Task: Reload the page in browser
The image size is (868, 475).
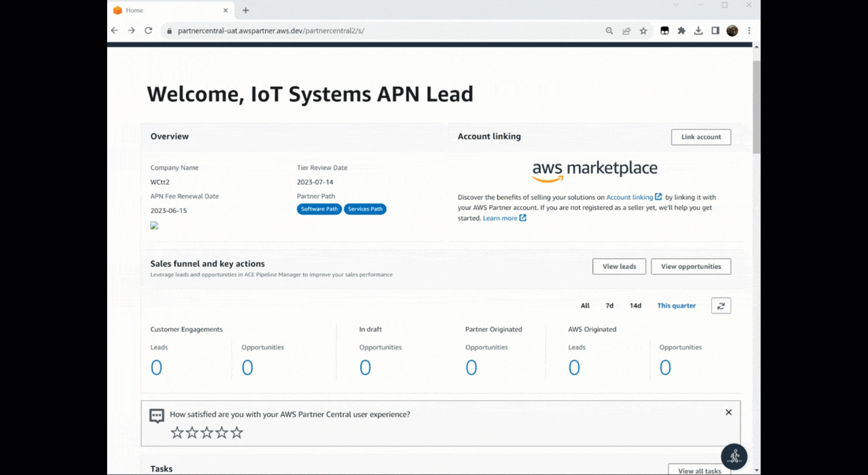Action: click(x=148, y=31)
